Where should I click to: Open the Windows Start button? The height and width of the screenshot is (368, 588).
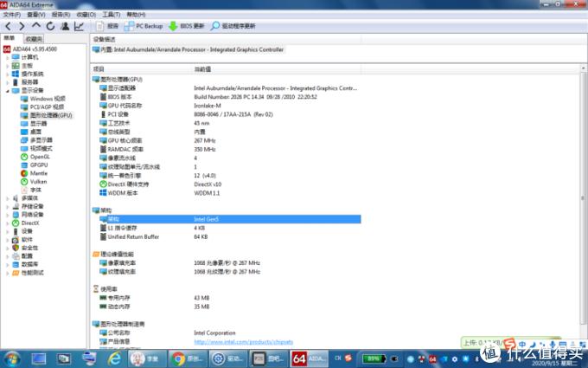click(x=11, y=359)
